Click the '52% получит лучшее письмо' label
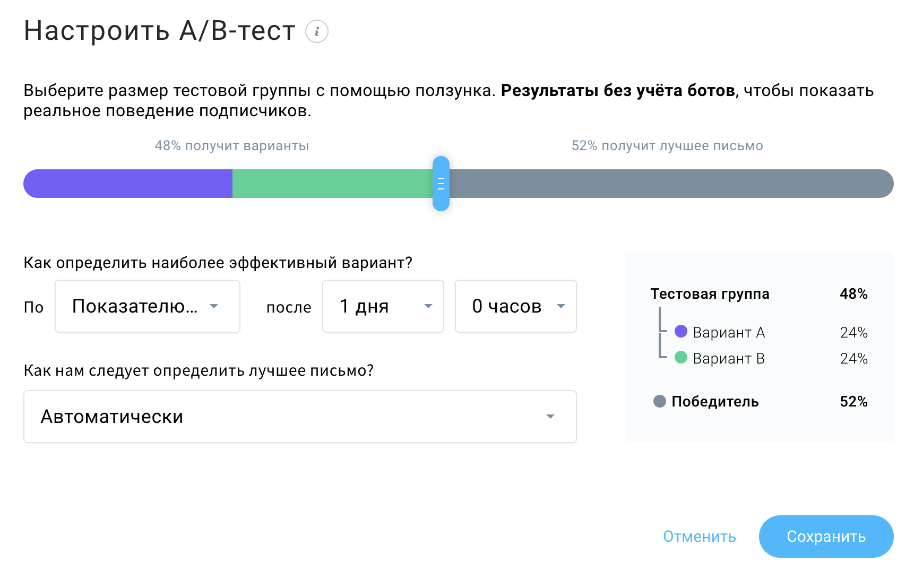The width and height of the screenshot is (914, 588). coord(667,146)
